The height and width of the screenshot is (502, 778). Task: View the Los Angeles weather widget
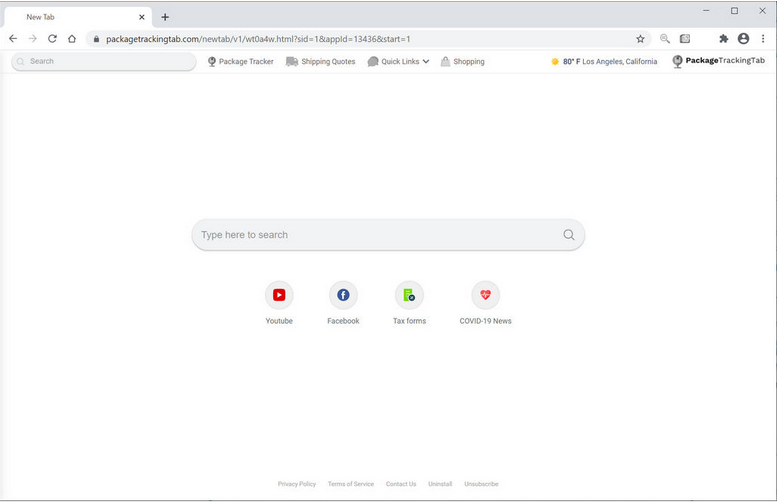tap(604, 62)
